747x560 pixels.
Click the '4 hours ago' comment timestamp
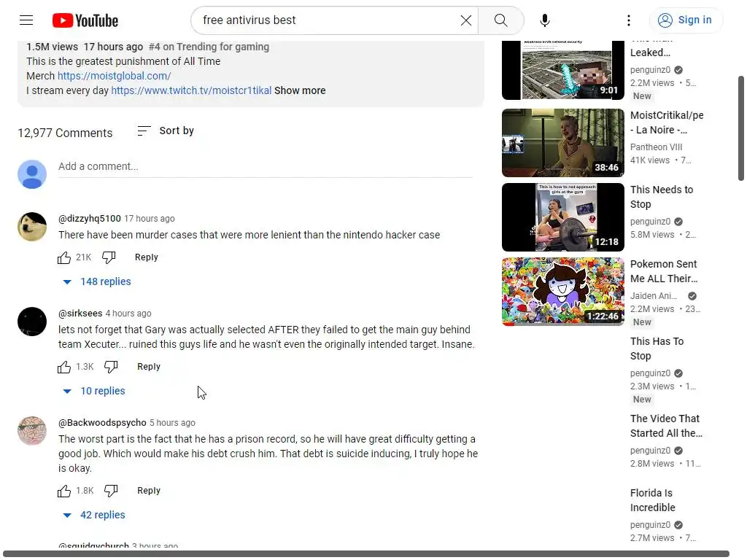pyautogui.click(x=128, y=314)
